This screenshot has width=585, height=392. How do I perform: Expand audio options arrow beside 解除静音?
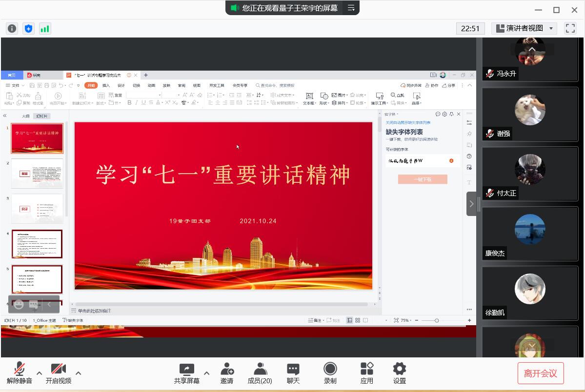40,373
